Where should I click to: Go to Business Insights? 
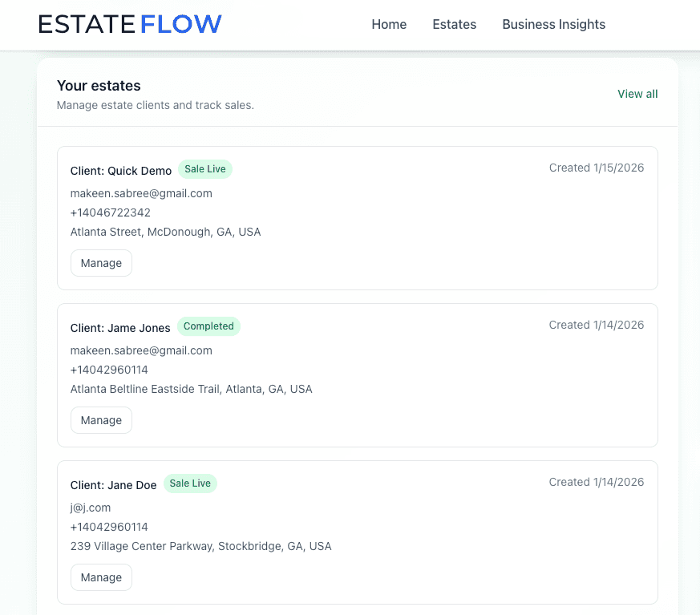click(x=553, y=25)
